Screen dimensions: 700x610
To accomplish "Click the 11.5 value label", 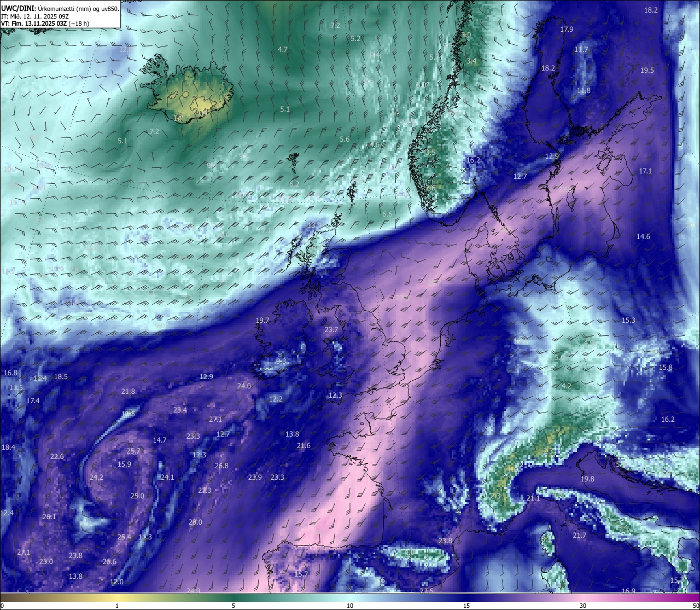I will pyautogui.click(x=16, y=387).
